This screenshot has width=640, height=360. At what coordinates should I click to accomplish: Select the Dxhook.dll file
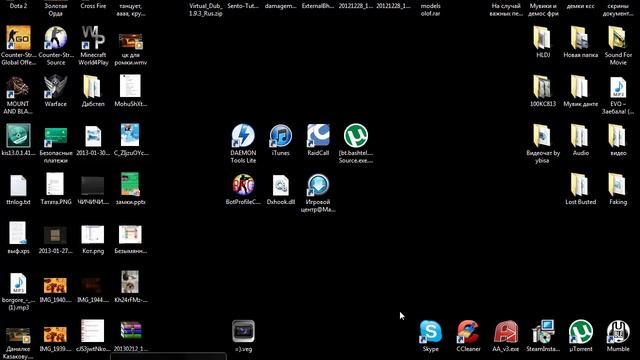click(281, 185)
